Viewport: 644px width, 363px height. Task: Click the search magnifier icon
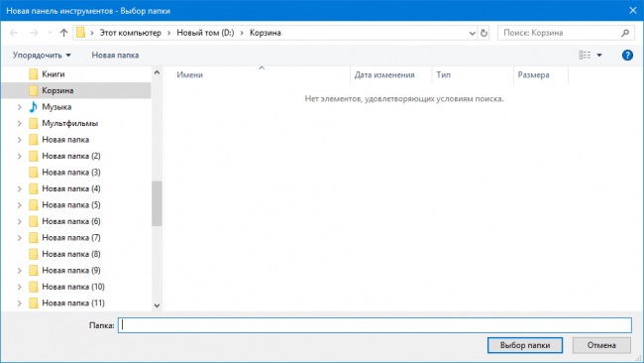pyautogui.click(x=625, y=33)
